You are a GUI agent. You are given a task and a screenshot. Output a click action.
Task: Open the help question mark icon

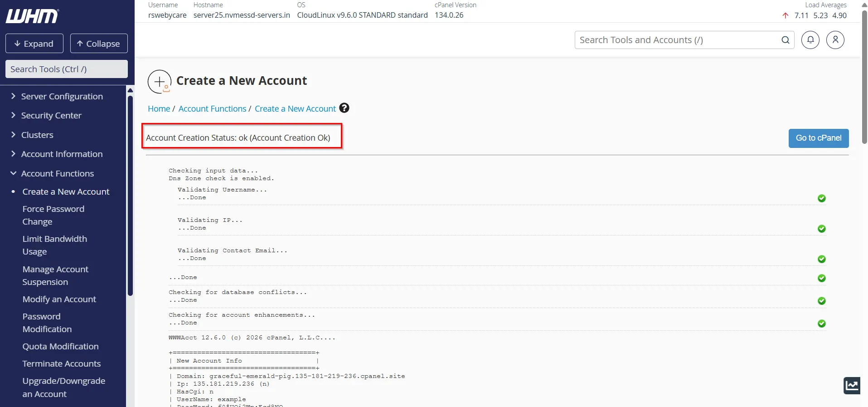[x=344, y=108]
